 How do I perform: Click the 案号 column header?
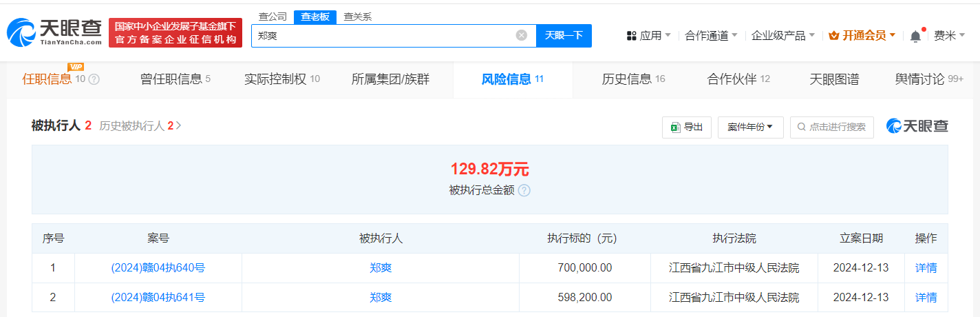pos(158,238)
